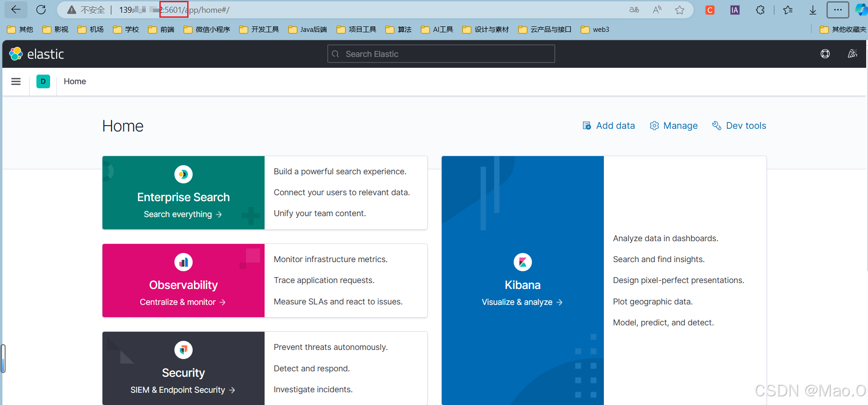Click the Home breadcrumb
This screenshot has width=868, height=405.
tap(75, 81)
